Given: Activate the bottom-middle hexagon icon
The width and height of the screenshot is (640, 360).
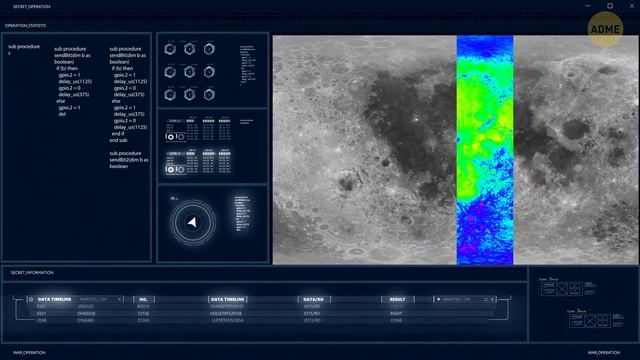Looking at the screenshot, I should [189, 95].
